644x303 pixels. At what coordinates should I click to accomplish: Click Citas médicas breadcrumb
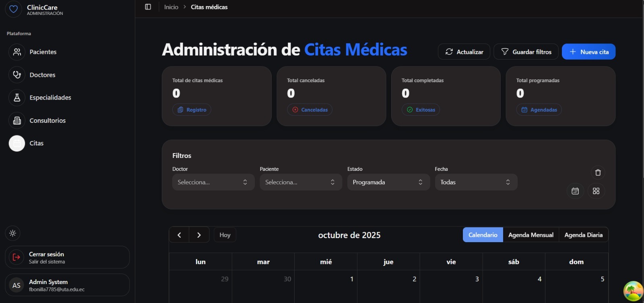[209, 7]
